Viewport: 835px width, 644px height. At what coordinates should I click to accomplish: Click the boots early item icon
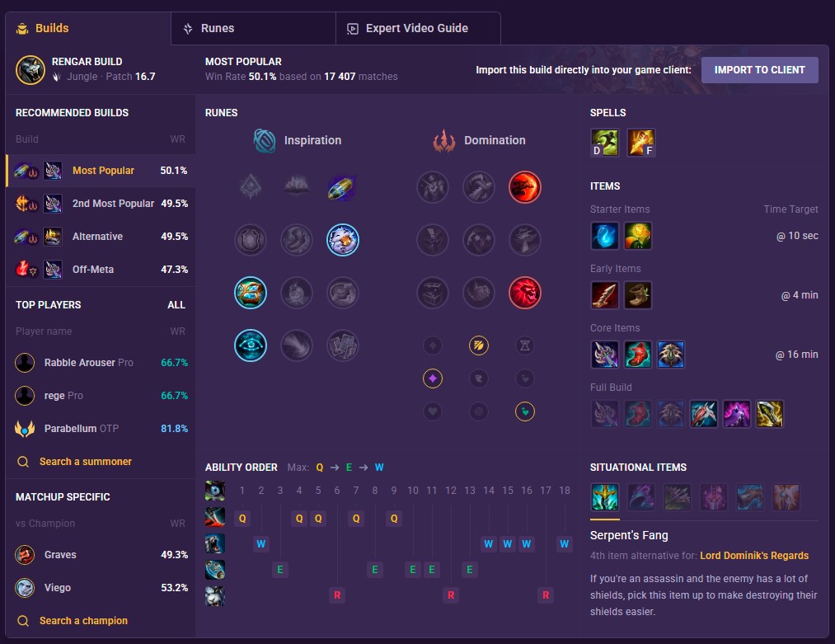(637, 295)
